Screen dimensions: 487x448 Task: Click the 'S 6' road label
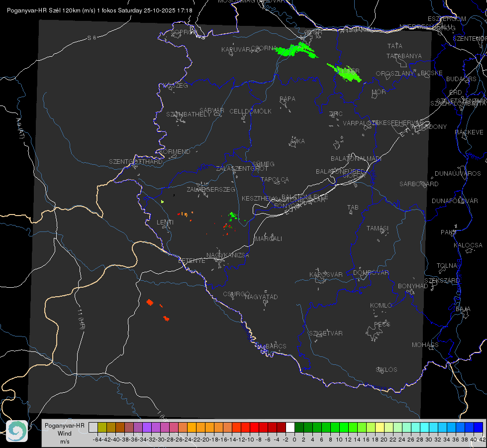click(x=92, y=38)
